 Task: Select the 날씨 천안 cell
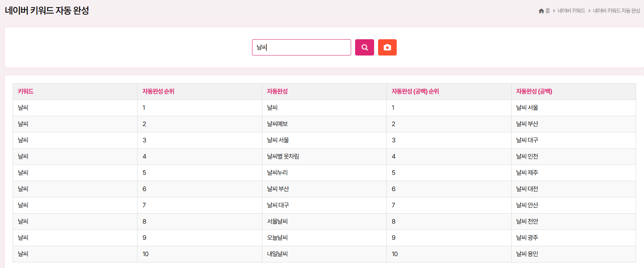(x=573, y=221)
